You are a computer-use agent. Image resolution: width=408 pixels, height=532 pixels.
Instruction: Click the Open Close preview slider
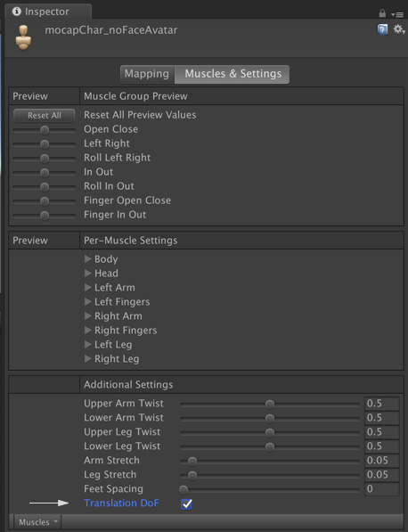coord(44,130)
